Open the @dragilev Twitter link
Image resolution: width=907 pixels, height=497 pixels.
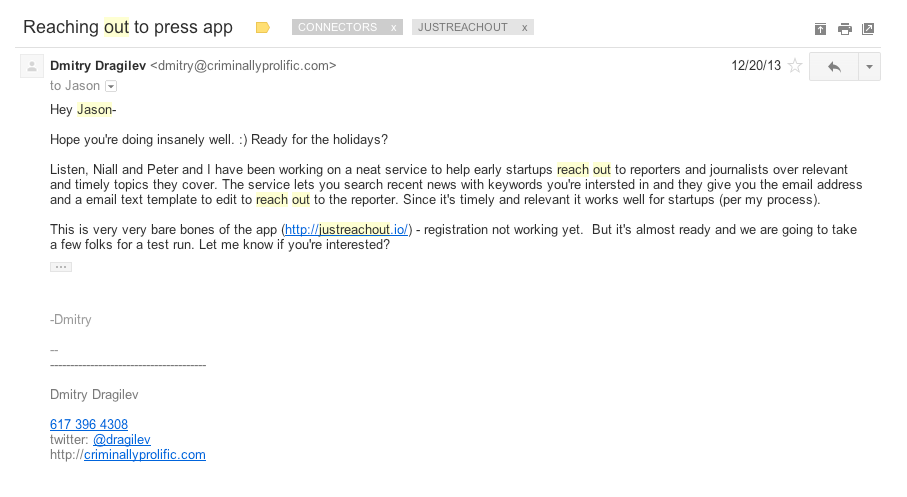(121, 440)
